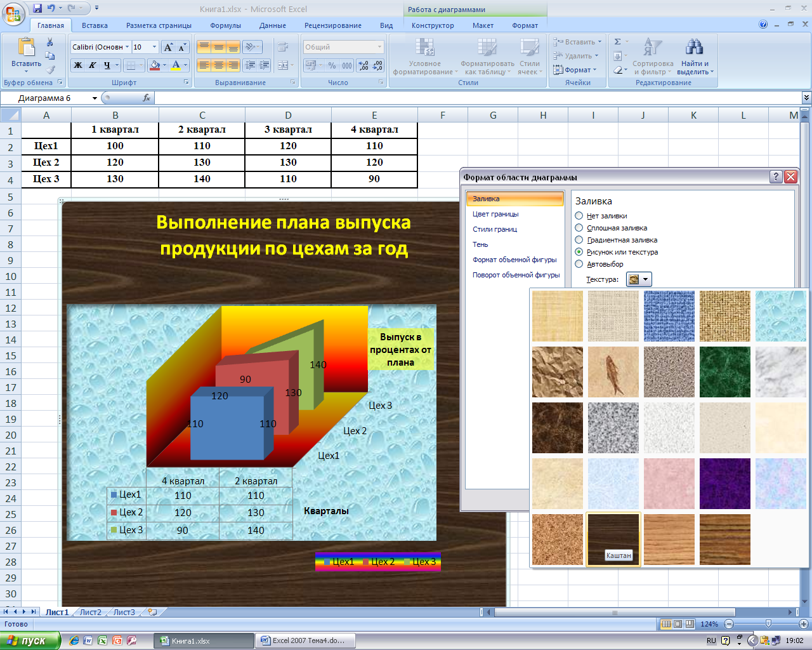
Task: Switch to 'Excel 2007 Тема4.do...' taskbar button
Action: (x=305, y=640)
